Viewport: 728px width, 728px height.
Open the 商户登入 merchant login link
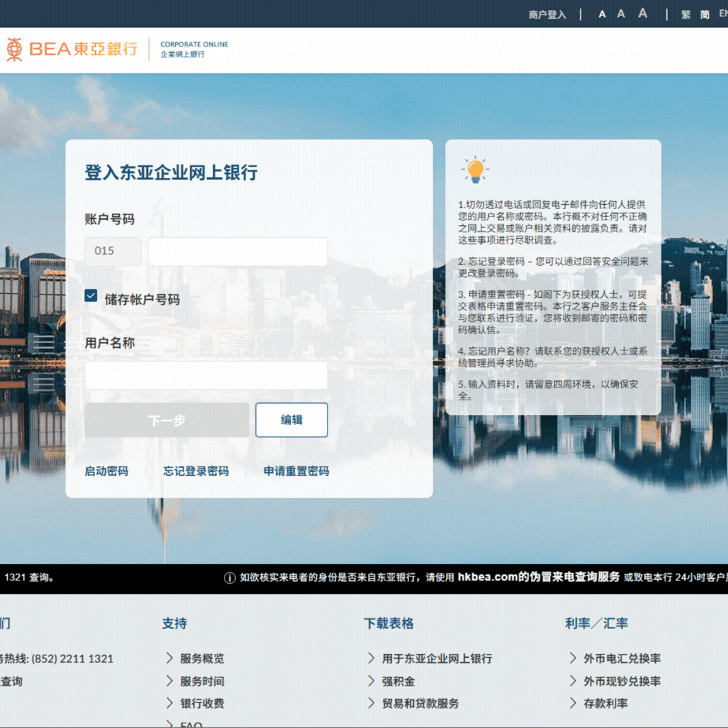pos(547,15)
